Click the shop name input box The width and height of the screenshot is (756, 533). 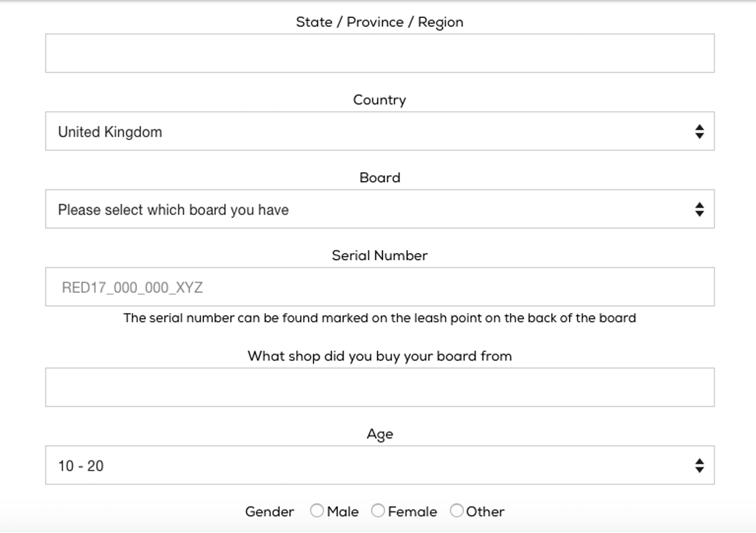coord(380,387)
